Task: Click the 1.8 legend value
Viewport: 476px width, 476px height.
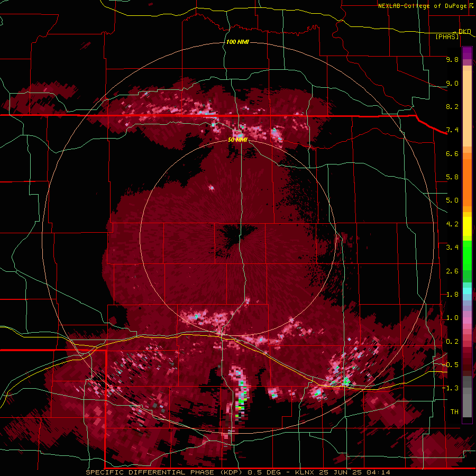Action: coord(452,295)
